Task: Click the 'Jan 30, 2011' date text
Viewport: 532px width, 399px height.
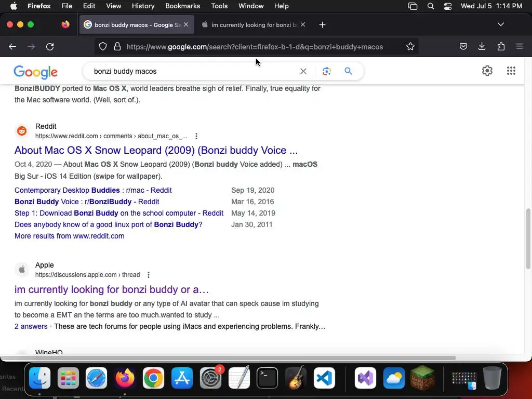Action: [x=252, y=224]
